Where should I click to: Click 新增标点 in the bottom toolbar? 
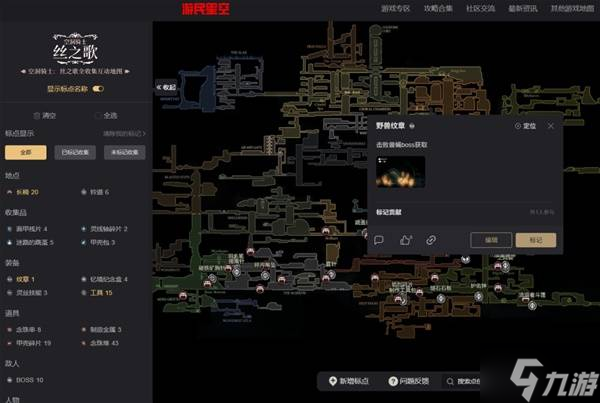tap(349, 381)
